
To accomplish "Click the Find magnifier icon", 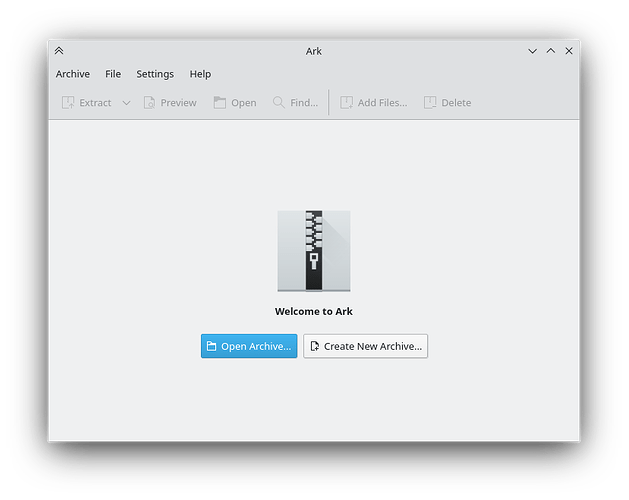I will [x=278, y=102].
